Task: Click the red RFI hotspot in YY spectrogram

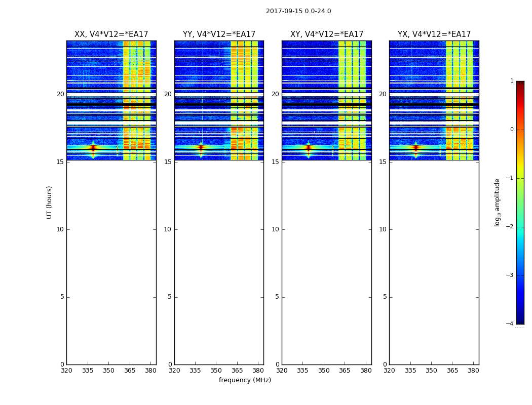Action: pos(201,147)
